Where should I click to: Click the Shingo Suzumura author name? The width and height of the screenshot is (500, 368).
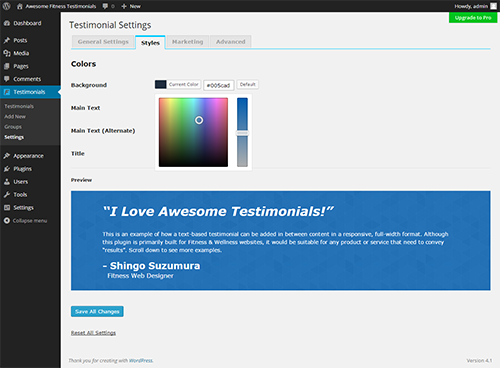tap(155, 266)
